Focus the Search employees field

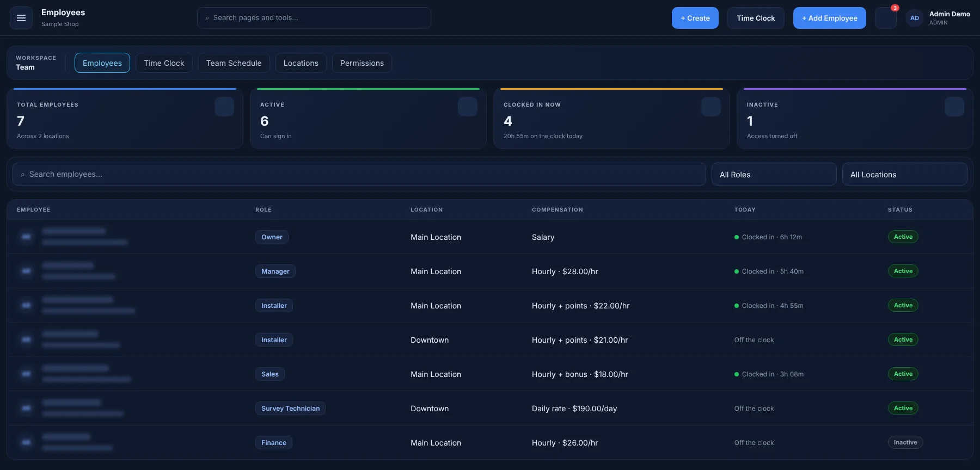click(359, 174)
